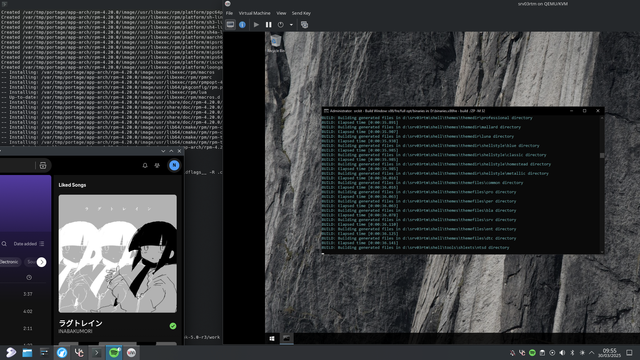
Task: Open system settings taskbar icon
Action: [44, 353]
